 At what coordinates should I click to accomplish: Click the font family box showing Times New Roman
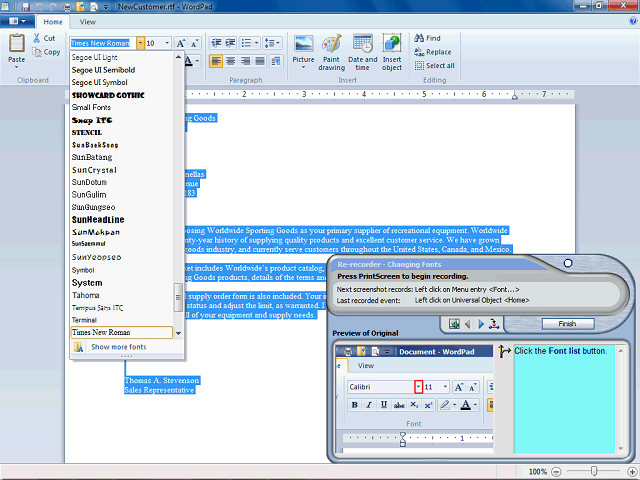(103, 43)
